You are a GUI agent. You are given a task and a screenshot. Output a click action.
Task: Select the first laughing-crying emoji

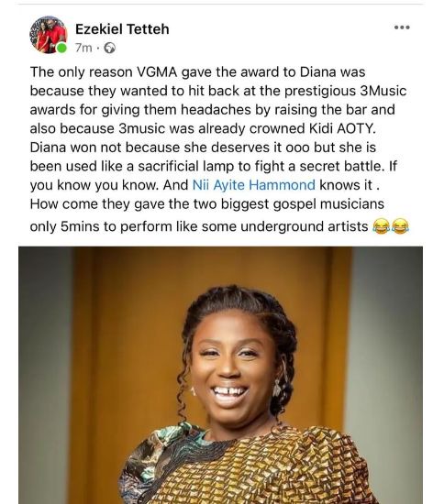tap(382, 226)
